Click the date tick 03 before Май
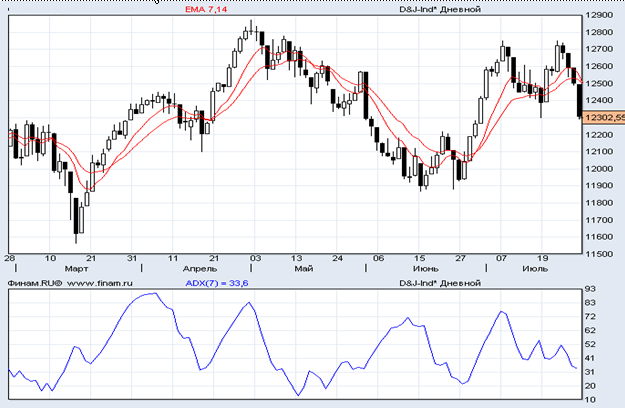This screenshot has height=408, width=625. (255, 258)
